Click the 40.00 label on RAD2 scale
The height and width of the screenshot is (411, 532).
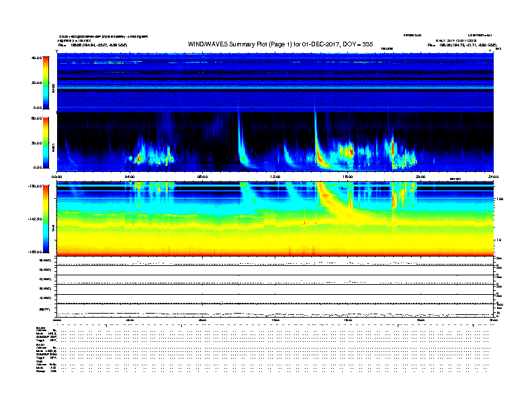coord(36,58)
